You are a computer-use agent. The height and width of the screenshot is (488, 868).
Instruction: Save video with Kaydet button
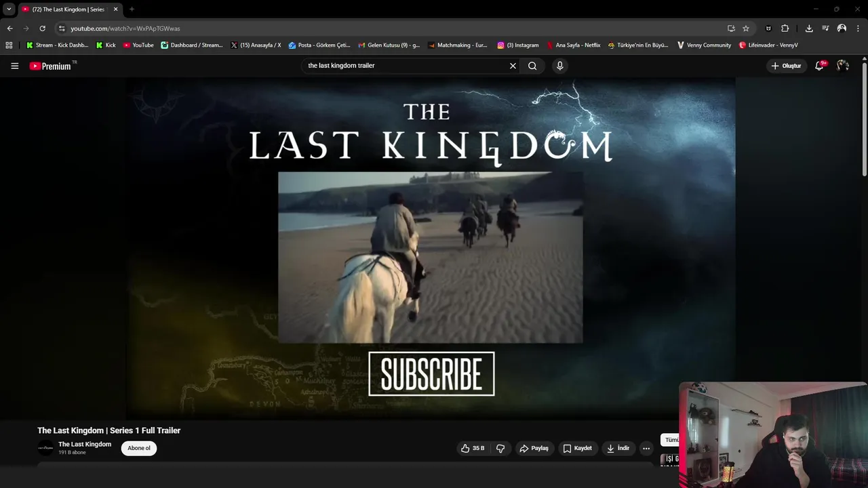tap(578, 448)
